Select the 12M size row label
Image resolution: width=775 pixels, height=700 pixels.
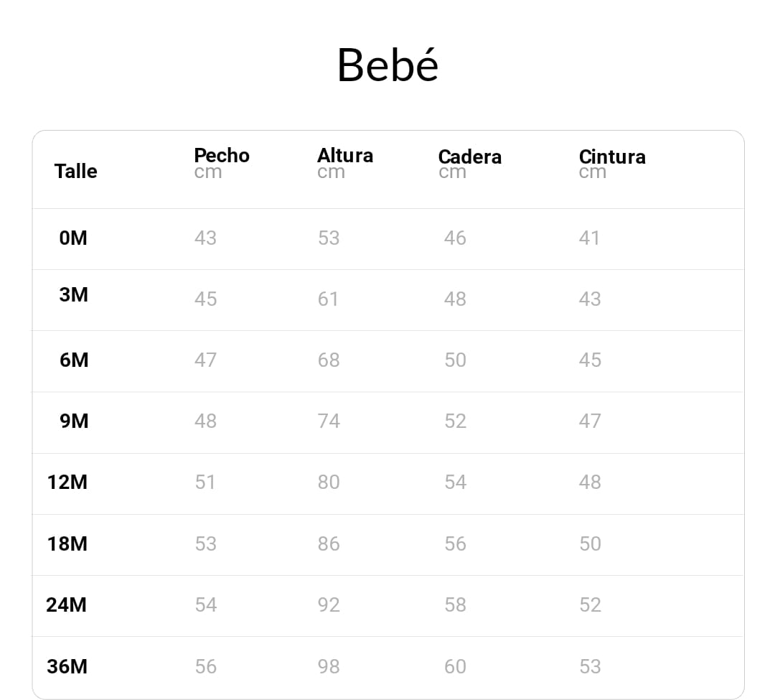tap(67, 482)
